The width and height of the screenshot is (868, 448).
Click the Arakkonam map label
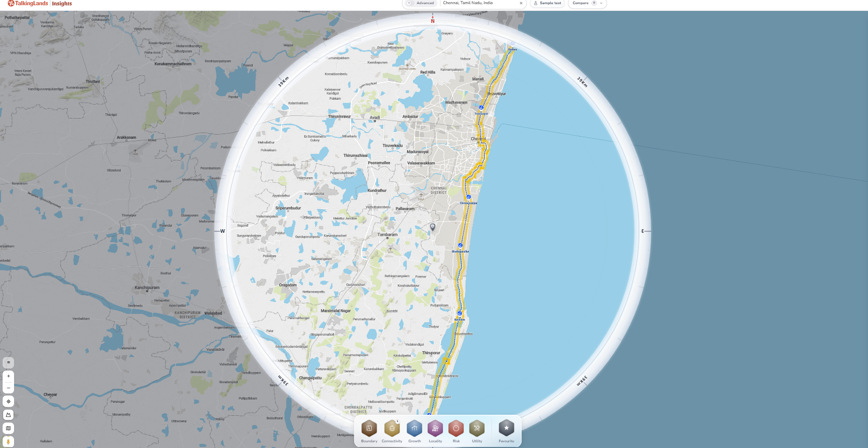pos(126,138)
